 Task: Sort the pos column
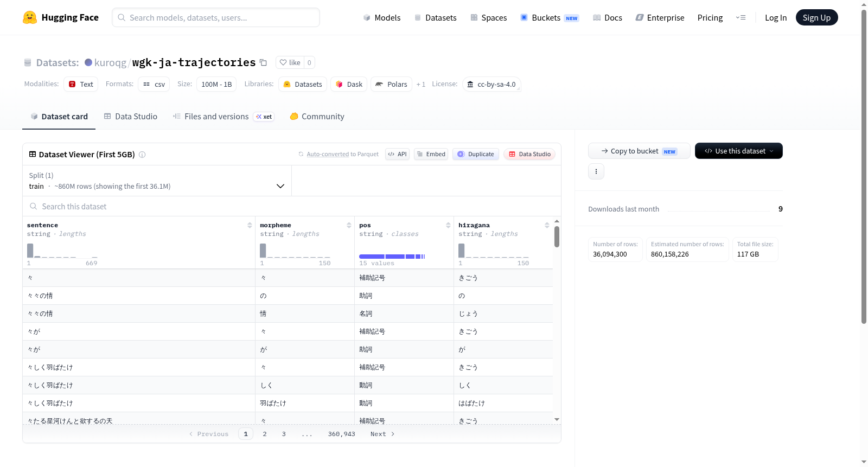click(448, 225)
